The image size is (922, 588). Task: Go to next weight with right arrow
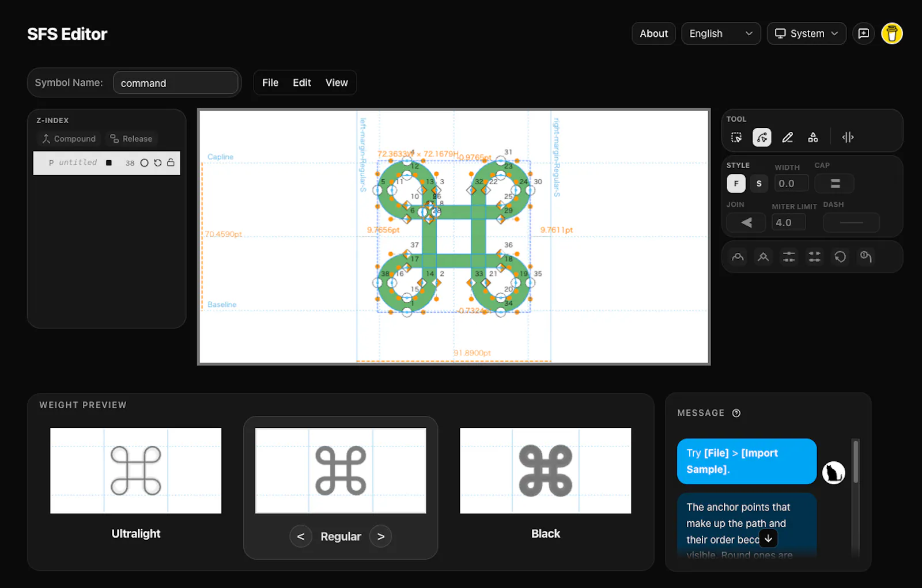tap(380, 536)
